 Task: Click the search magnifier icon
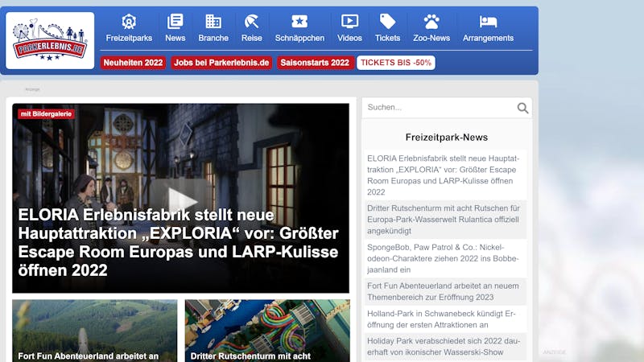tap(522, 108)
